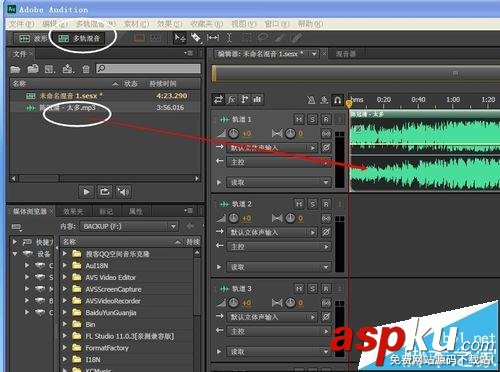Viewport: 500px width, 372px height.
Task: Switch to Waveform view button
Action: point(33,39)
